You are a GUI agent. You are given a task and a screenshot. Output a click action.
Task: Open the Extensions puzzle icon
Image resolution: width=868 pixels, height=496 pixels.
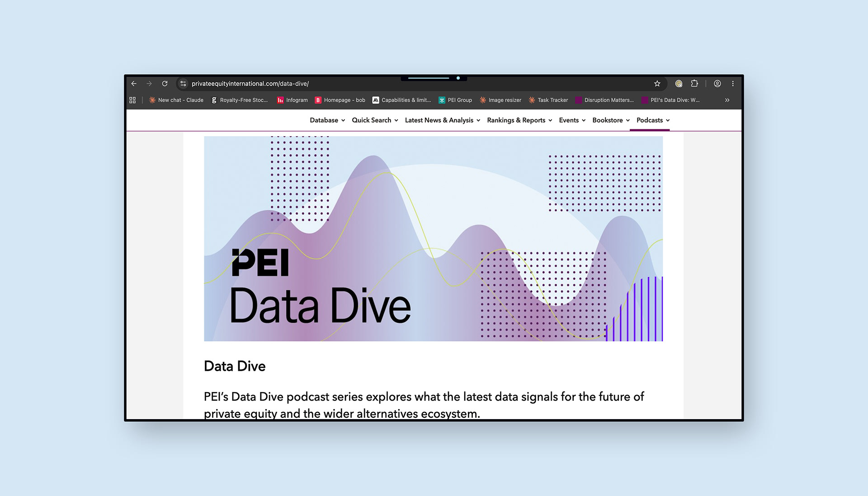click(694, 84)
